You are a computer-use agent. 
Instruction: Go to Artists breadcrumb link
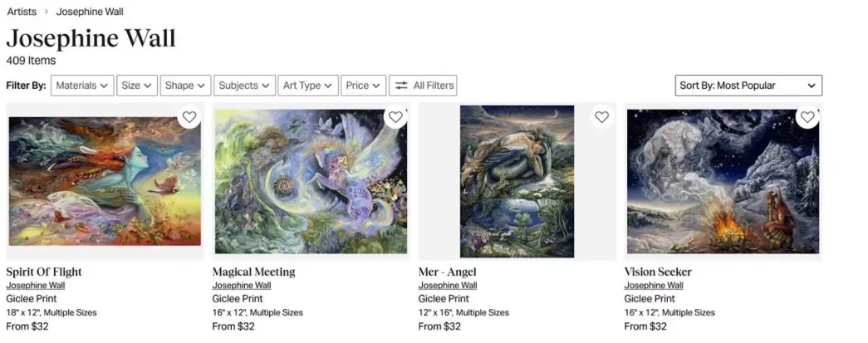[22, 12]
